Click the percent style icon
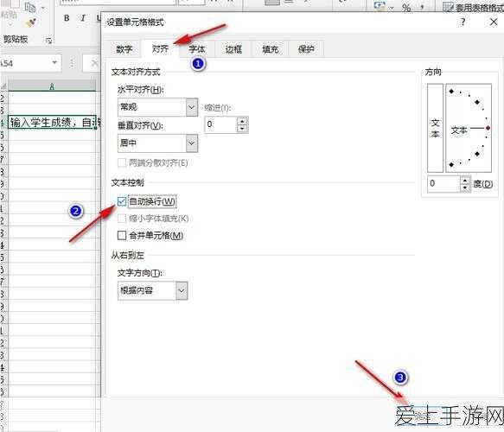The width and height of the screenshot is (504, 432). pyautogui.click(x=406, y=8)
